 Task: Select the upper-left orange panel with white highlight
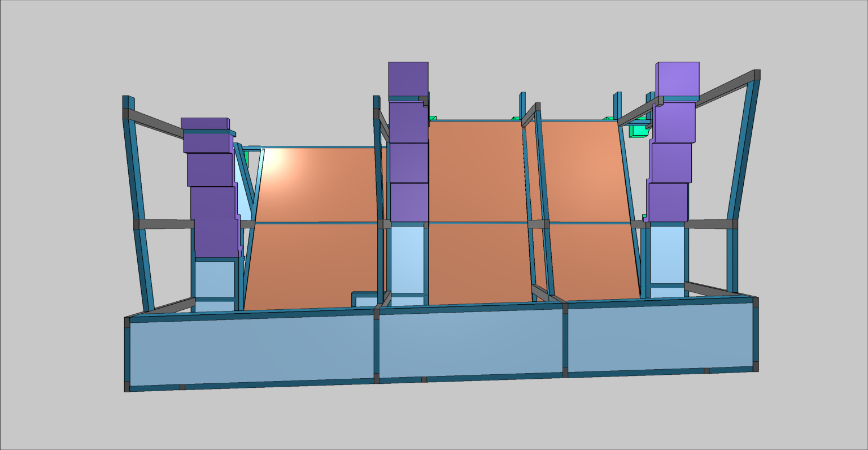(x=316, y=185)
